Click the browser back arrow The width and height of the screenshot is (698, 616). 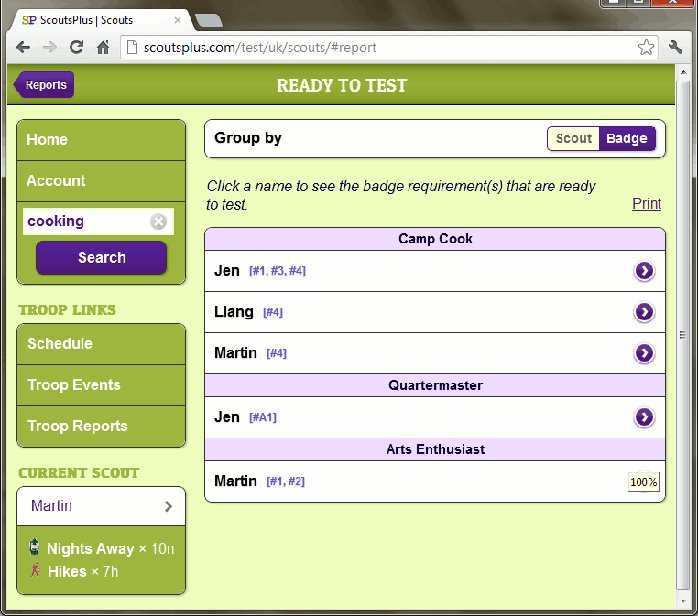[x=23, y=48]
